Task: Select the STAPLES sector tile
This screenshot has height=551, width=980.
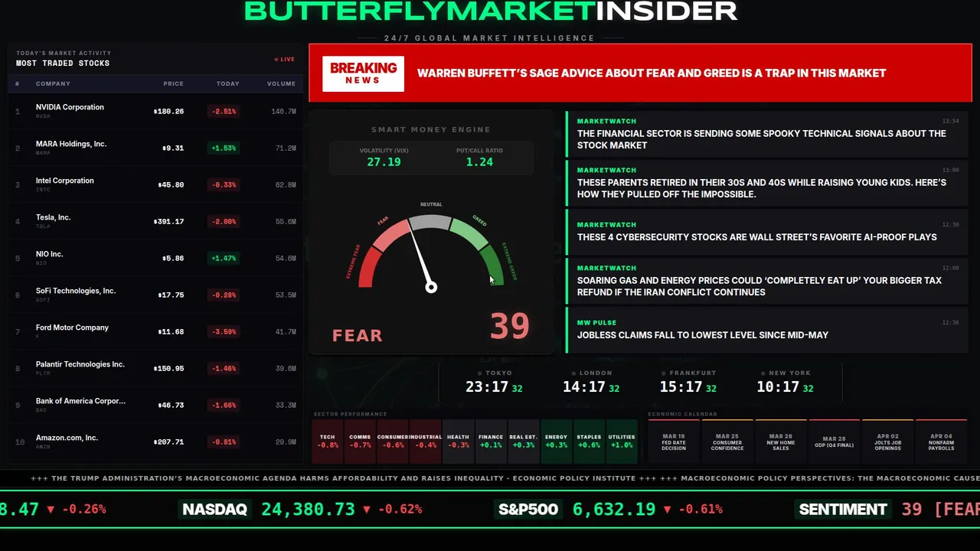Action: 589,442
